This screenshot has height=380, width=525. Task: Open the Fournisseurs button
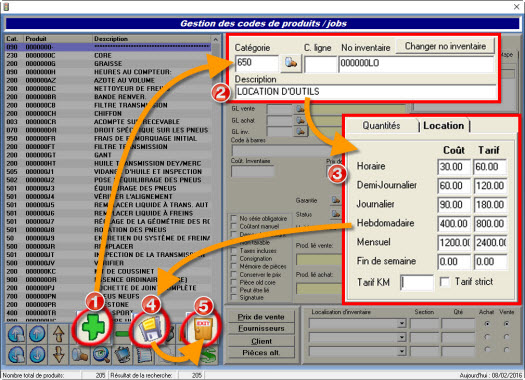click(261, 328)
